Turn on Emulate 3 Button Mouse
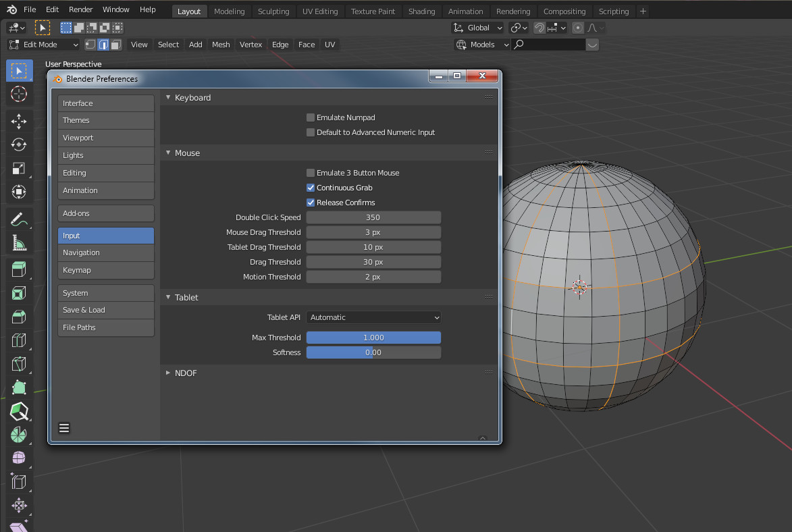This screenshot has height=532, width=792. 311,173
